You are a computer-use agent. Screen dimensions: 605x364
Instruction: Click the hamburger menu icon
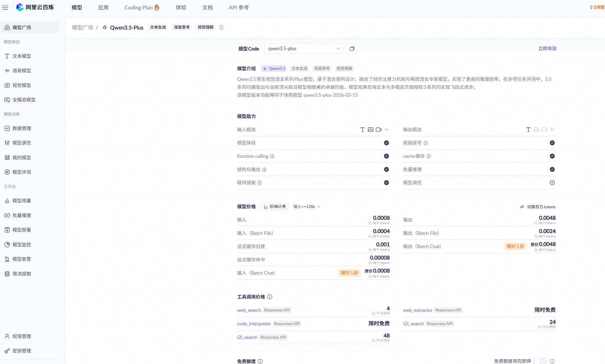[x=5, y=7]
